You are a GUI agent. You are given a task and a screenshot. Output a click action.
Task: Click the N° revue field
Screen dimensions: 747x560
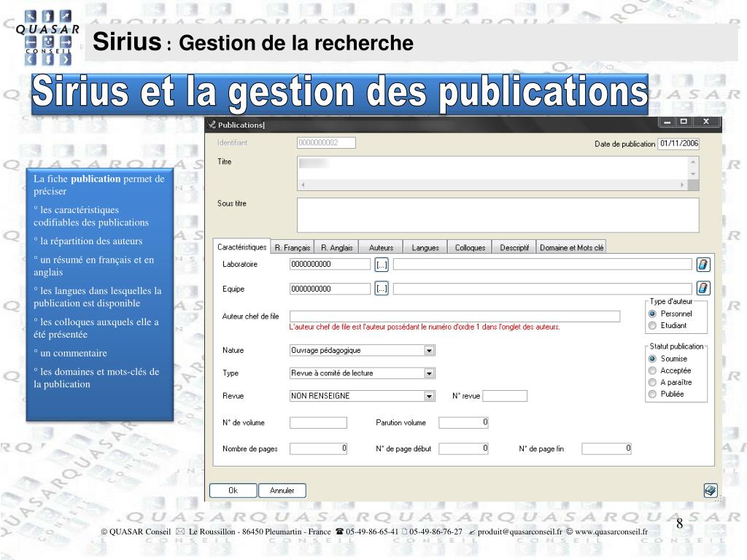click(x=505, y=396)
